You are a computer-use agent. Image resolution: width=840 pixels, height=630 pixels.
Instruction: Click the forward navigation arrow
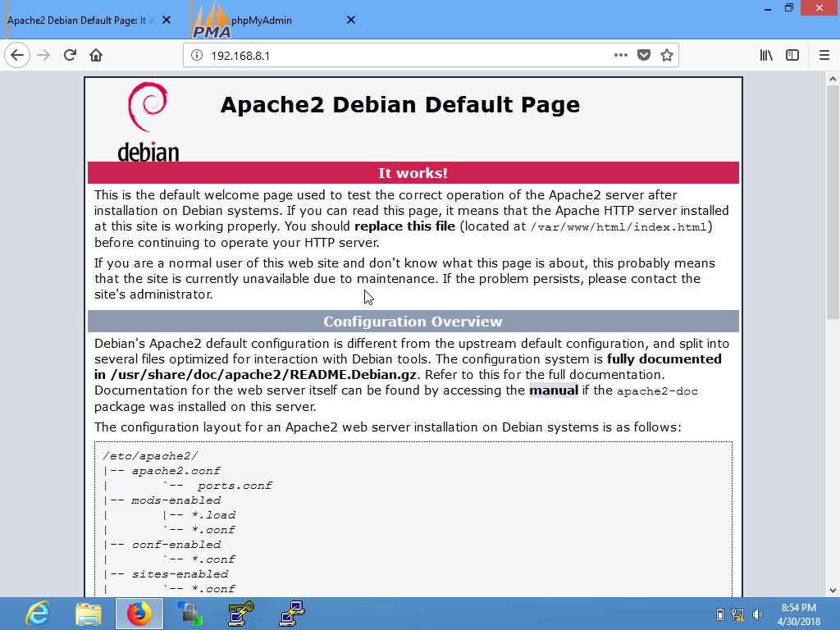tap(43, 55)
